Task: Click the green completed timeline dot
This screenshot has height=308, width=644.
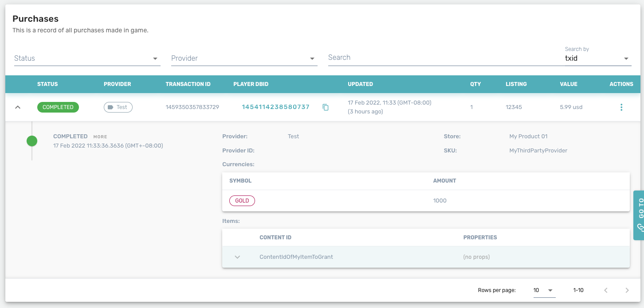Action: pyautogui.click(x=32, y=141)
